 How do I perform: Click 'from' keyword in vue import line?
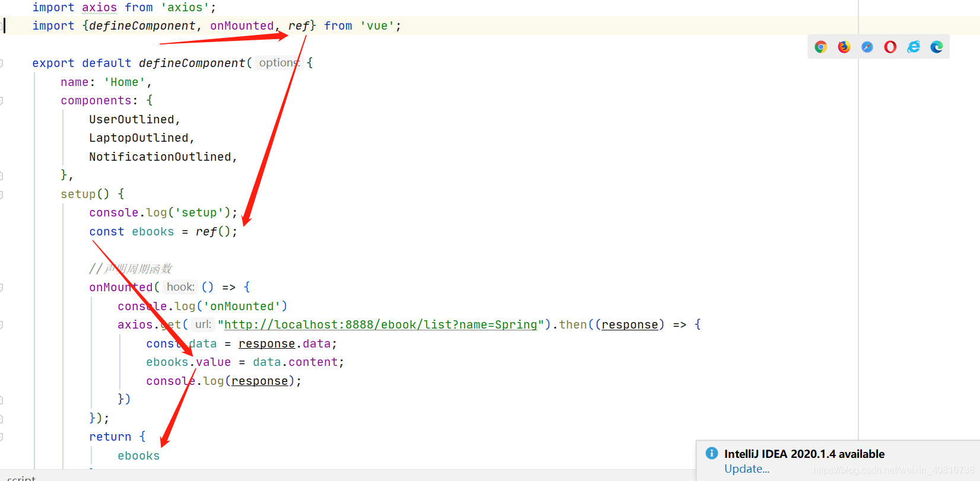[338, 26]
